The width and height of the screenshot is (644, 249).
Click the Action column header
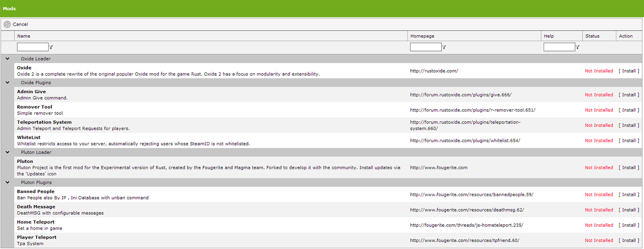(626, 36)
